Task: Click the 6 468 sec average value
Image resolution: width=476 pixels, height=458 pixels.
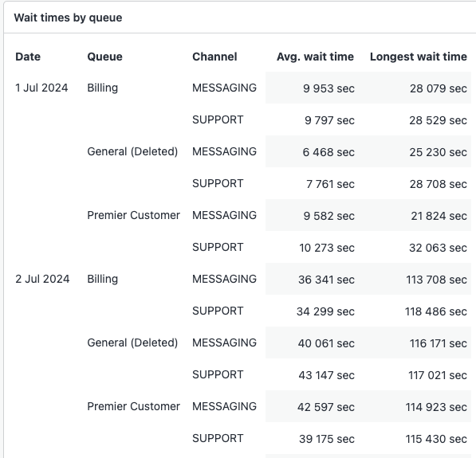Action: [x=328, y=152]
